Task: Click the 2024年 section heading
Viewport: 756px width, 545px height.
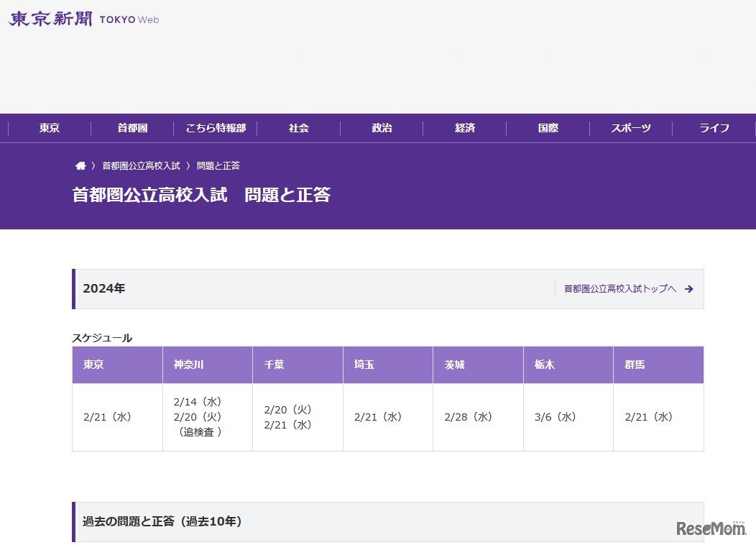Action: tap(104, 288)
